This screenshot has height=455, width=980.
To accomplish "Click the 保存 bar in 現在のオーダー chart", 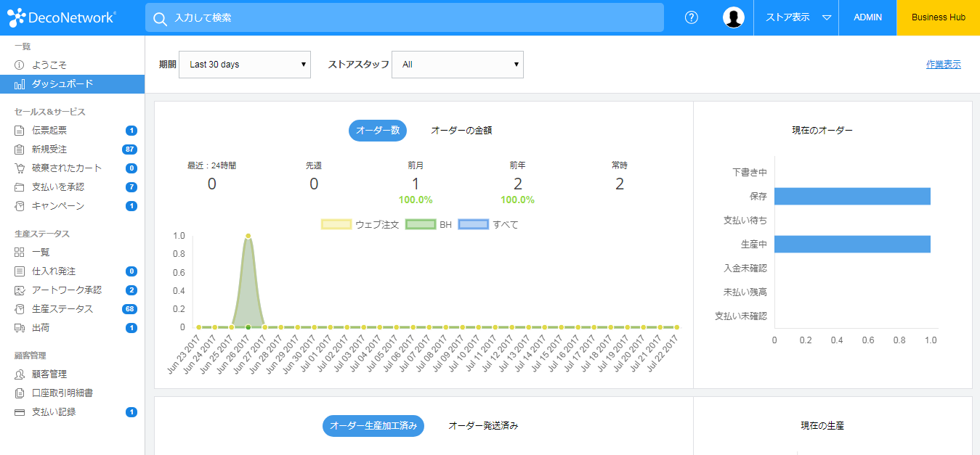I will coord(852,197).
